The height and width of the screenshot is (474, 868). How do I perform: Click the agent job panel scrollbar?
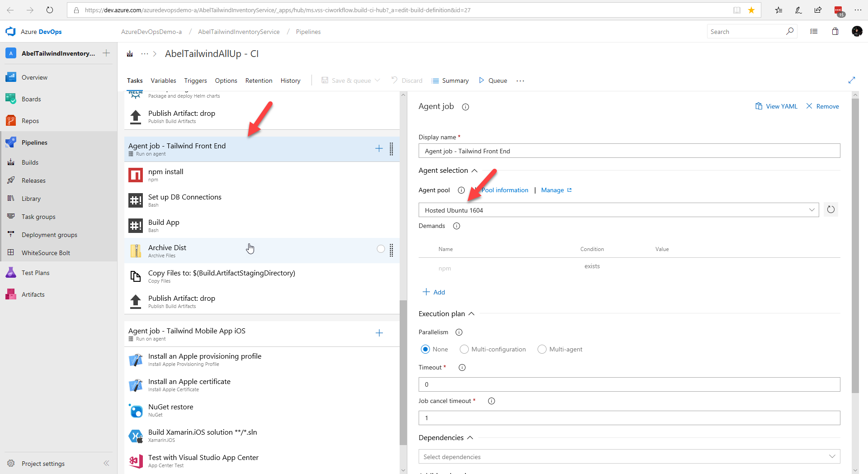(855, 246)
